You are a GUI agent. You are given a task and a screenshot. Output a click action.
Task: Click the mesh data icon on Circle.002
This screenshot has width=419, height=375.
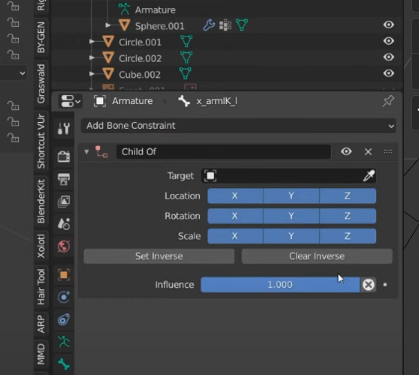click(x=186, y=57)
